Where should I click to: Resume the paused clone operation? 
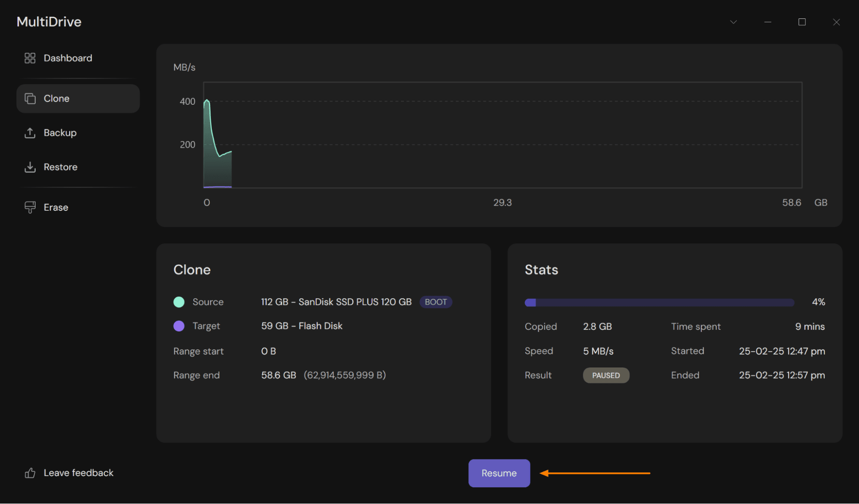[499, 473]
